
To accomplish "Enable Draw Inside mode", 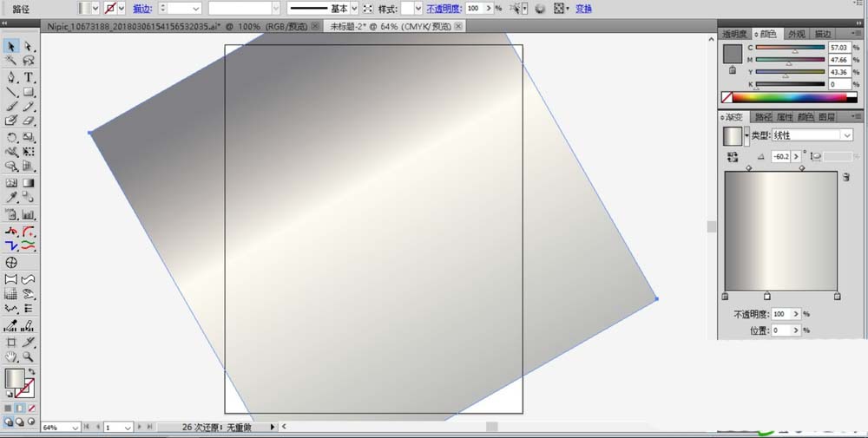I will pos(31,422).
